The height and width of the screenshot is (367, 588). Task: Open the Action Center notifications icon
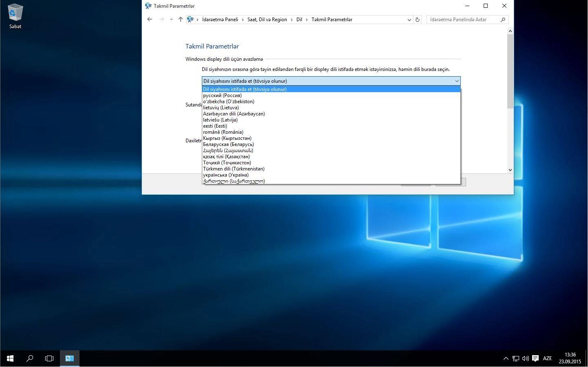[535, 358]
